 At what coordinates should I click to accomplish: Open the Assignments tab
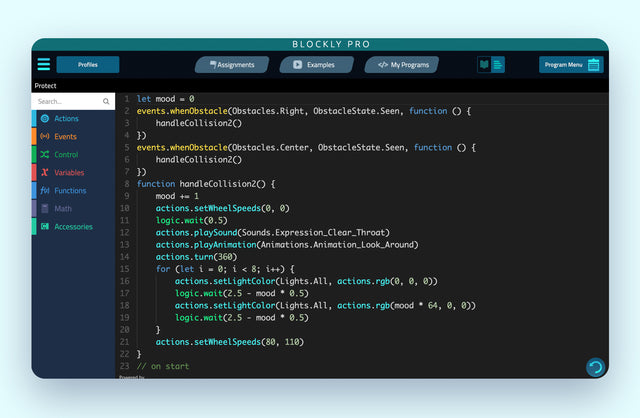coord(235,65)
